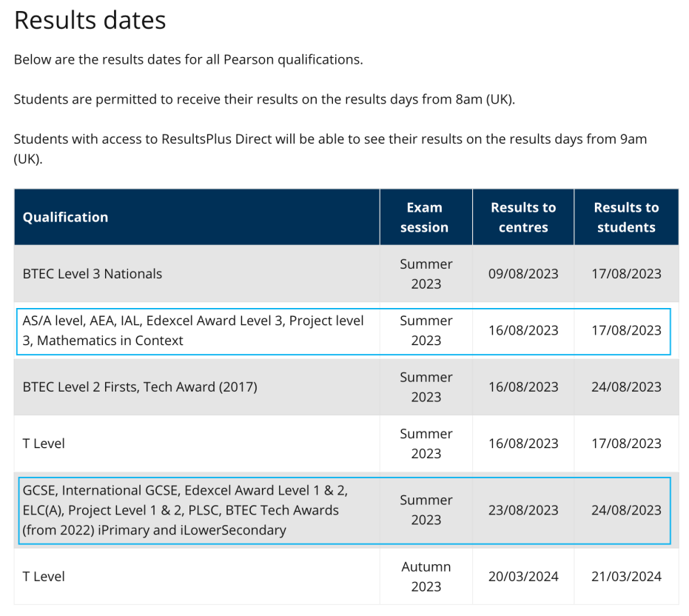Click the "all Pearson qualifications" intro sentence
The height and width of the screenshot is (616, 689).
188,59
